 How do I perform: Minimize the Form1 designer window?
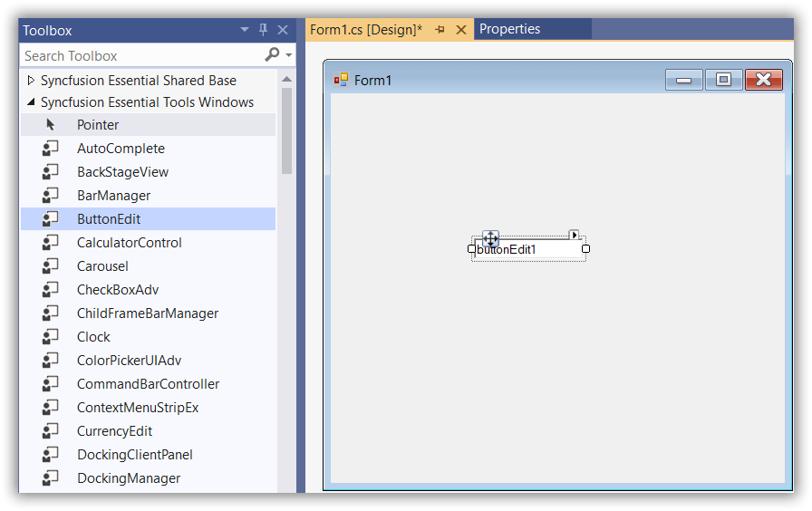(x=683, y=80)
